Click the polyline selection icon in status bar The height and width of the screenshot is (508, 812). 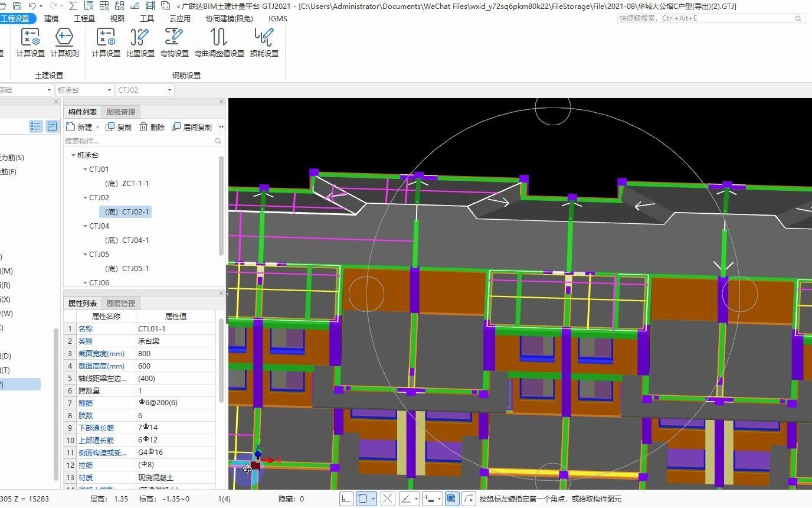coord(469,499)
